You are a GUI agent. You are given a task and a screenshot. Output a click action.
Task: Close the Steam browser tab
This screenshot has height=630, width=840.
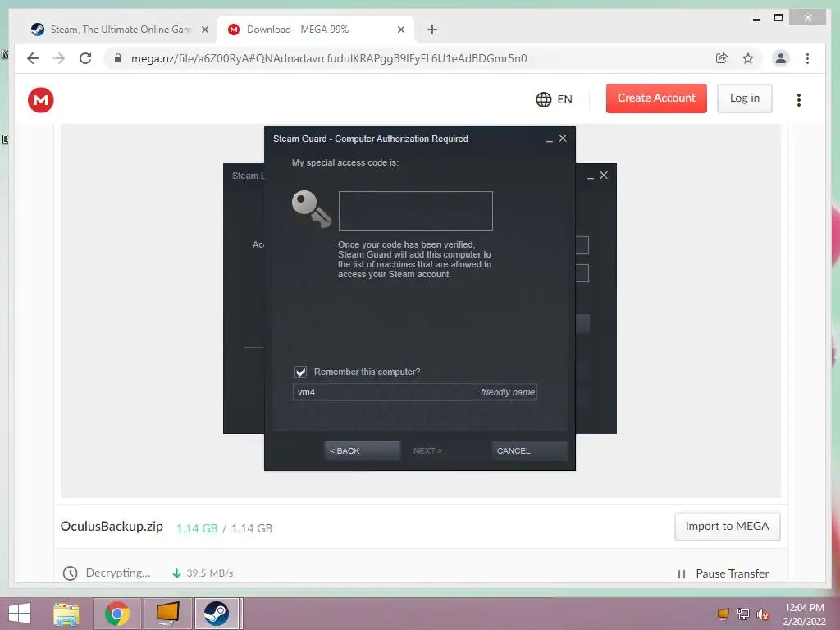[x=204, y=30]
